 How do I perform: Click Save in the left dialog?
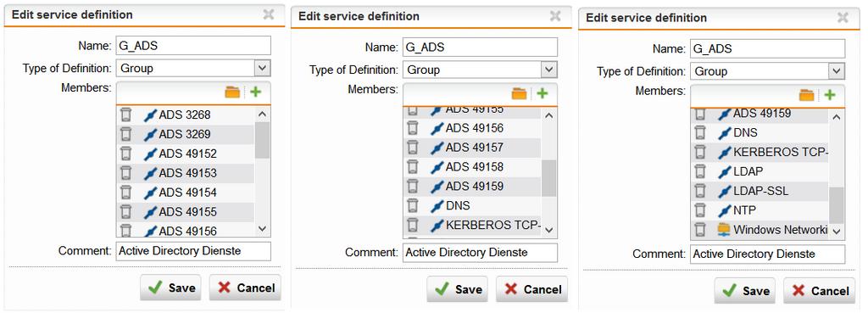[170, 288]
